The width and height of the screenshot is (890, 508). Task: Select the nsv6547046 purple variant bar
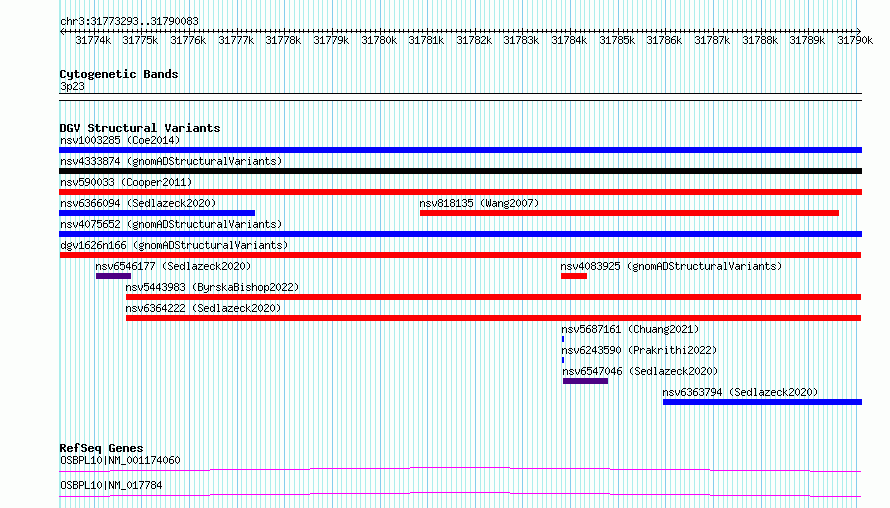click(x=585, y=381)
